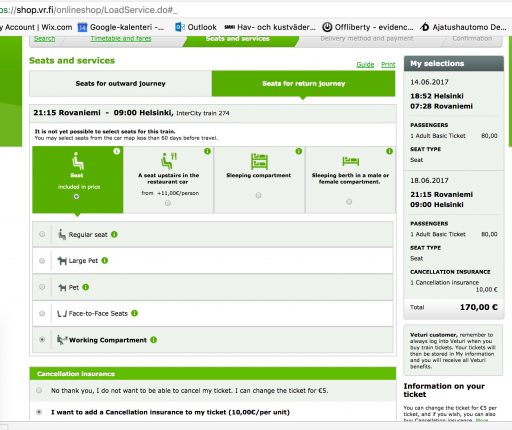
Task: Switch to Seats for outward journey tab
Action: pos(121,83)
